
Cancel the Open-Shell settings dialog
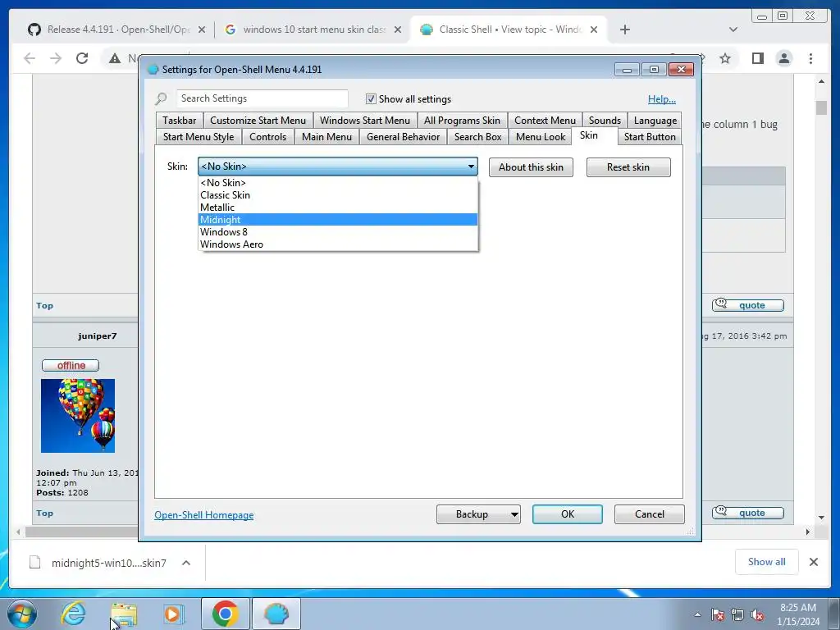click(x=650, y=514)
